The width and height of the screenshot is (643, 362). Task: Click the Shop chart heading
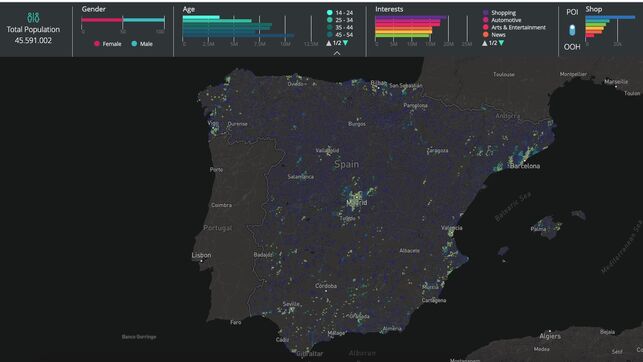coord(594,9)
